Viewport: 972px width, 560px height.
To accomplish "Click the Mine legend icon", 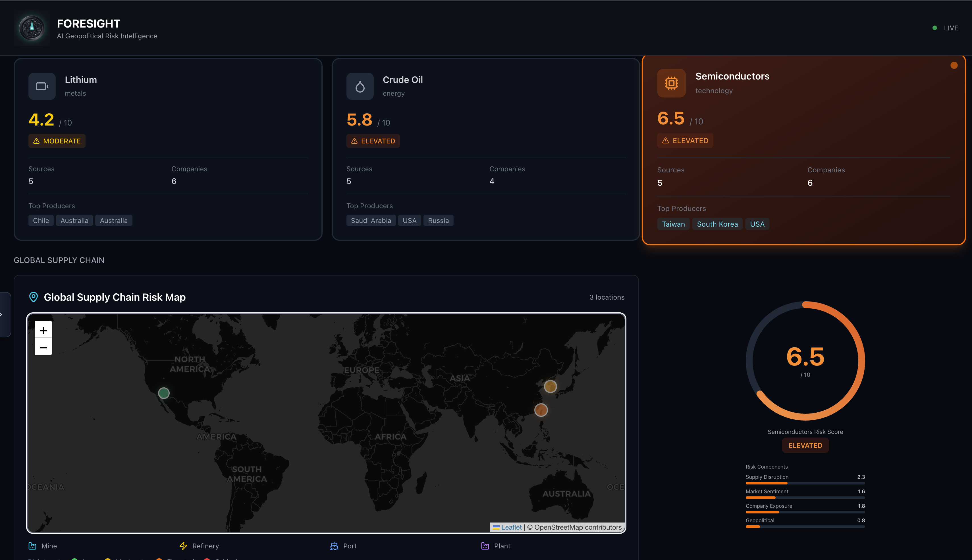I will (33, 546).
